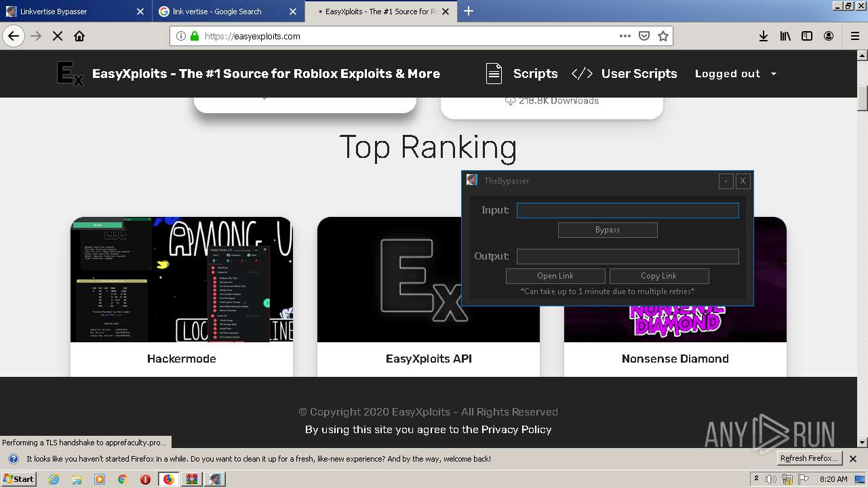Image resolution: width=868 pixels, height=488 pixels.
Task: Open the network status tray icon
Action: coord(787,479)
